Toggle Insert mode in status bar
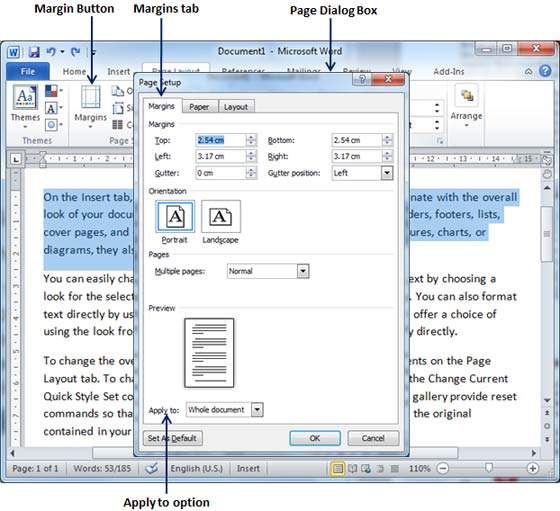This screenshot has height=511, width=560. click(x=248, y=468)
